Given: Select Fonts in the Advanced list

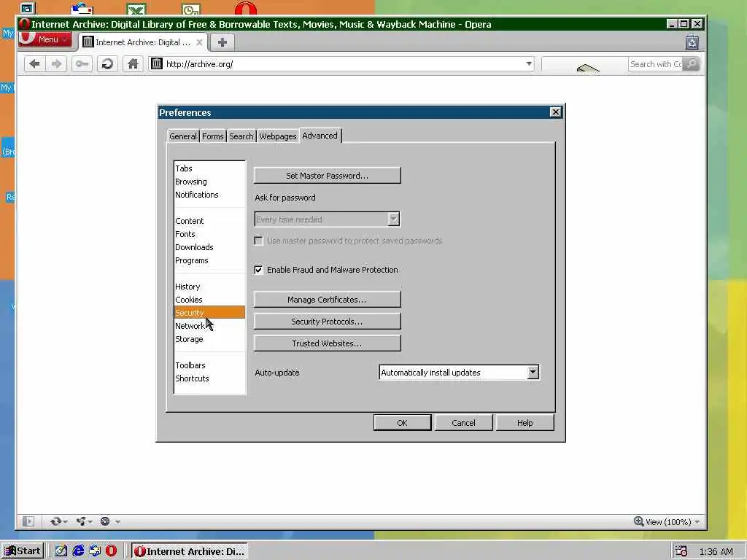Looking at the screenshot, I should tap(209, 234).
